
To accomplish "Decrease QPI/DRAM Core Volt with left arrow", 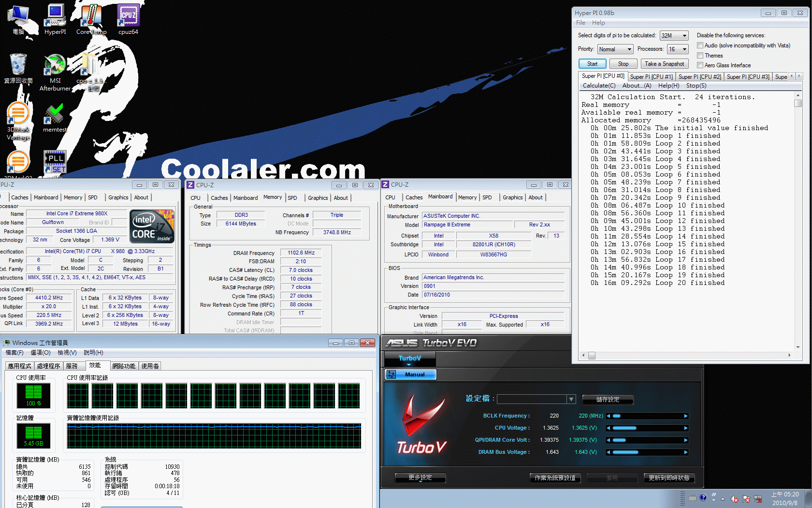I will pos(609,440).
